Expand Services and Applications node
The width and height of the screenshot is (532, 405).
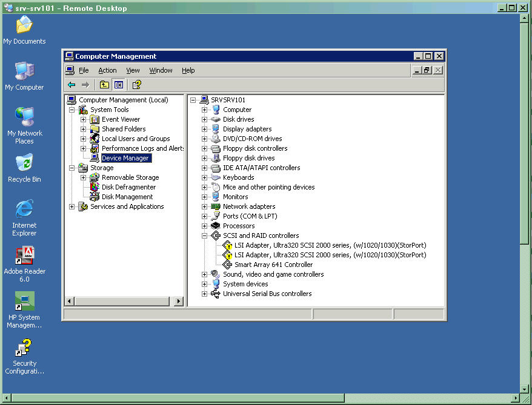(72, 206)
